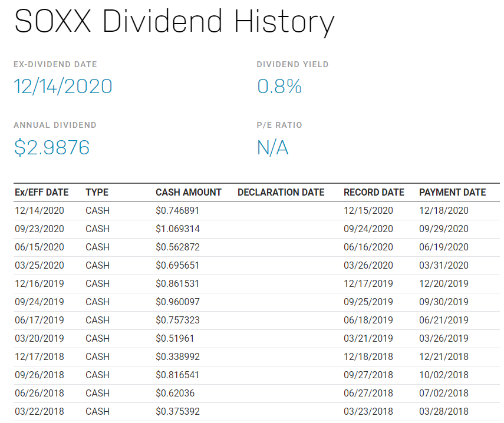This screenshot has width=504, height=423.
Task: Click payment date 07/02/2018
Action: [x=444, y=394]
